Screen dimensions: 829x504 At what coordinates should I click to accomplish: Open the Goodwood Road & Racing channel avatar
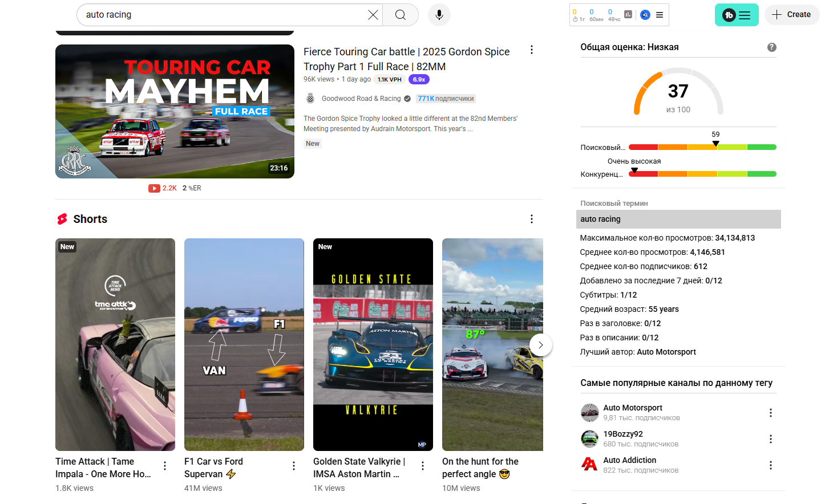coord(310,99)
